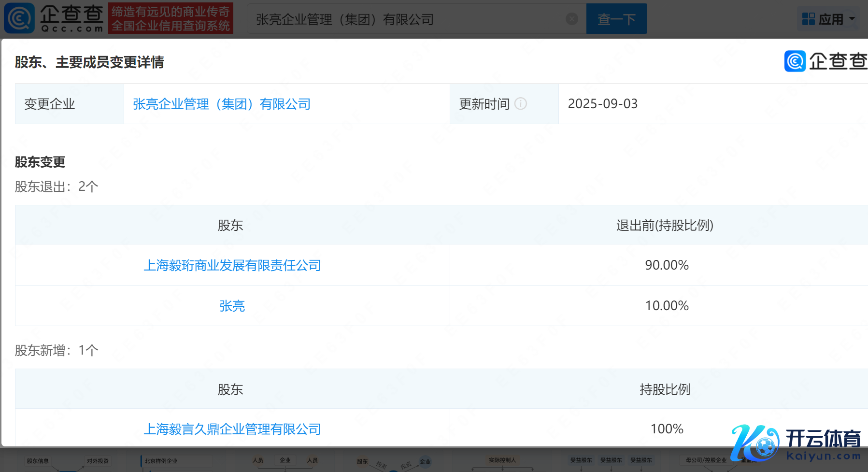Click the 母公司/控股企业 node in background

click(706, 460)
